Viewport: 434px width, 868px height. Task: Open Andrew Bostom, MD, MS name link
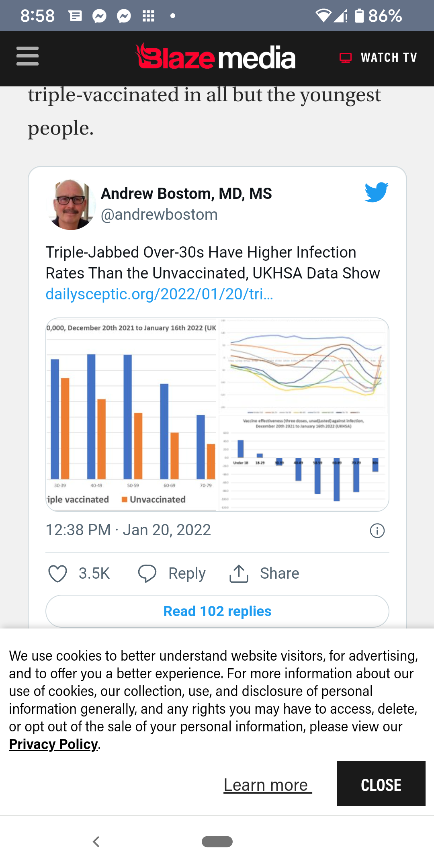point(186,194)
